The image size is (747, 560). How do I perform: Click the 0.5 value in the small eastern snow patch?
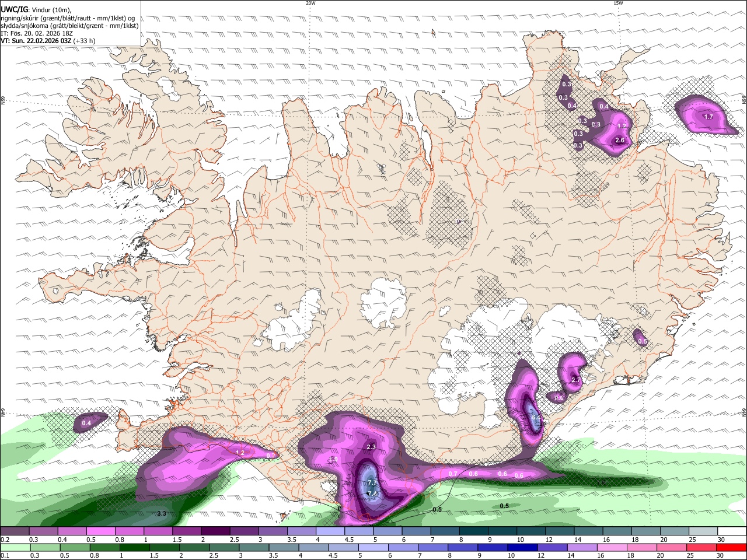[643, 341]
